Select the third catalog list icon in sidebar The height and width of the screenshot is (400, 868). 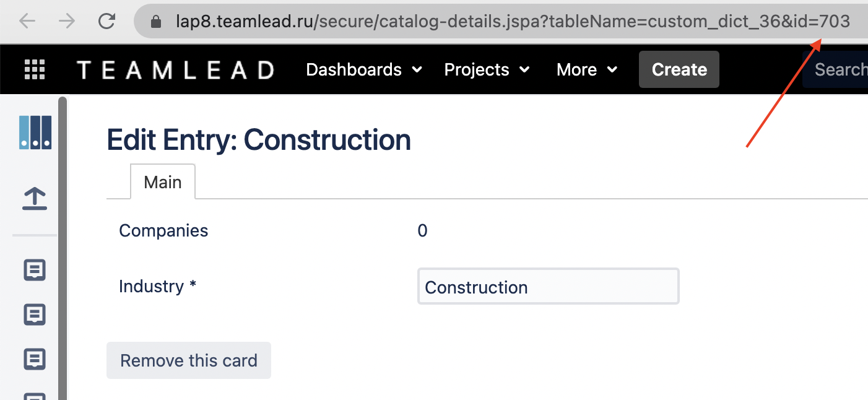pos(35,359)
